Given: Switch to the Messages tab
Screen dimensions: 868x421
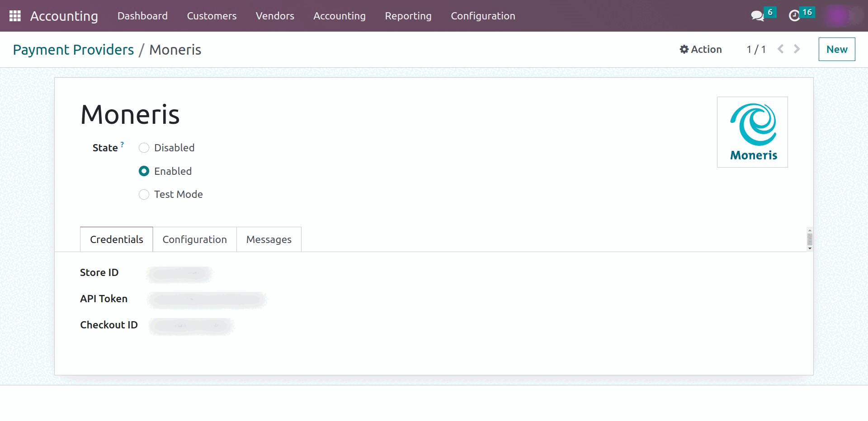Looking at the screenshot, I should click(269, 239).
